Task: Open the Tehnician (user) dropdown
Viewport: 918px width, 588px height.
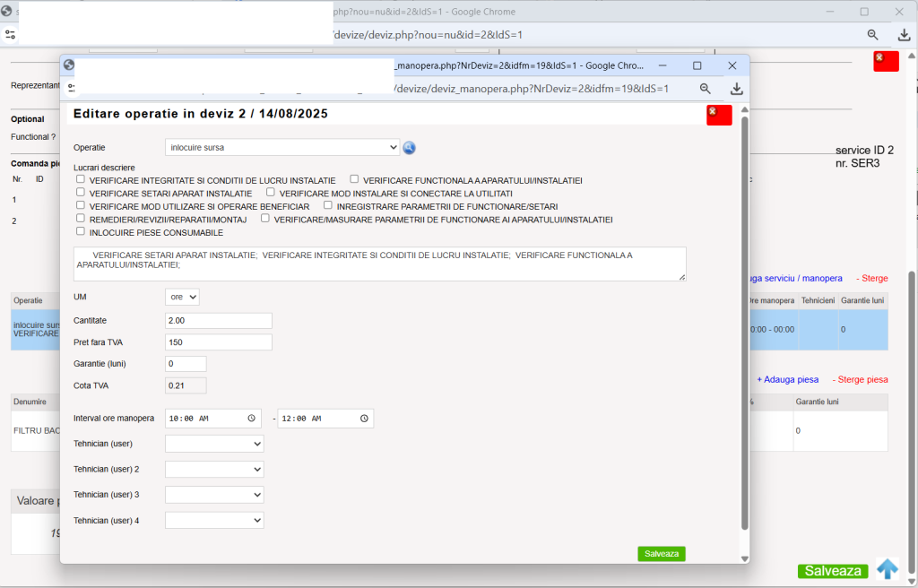Action: coord(214,444)
